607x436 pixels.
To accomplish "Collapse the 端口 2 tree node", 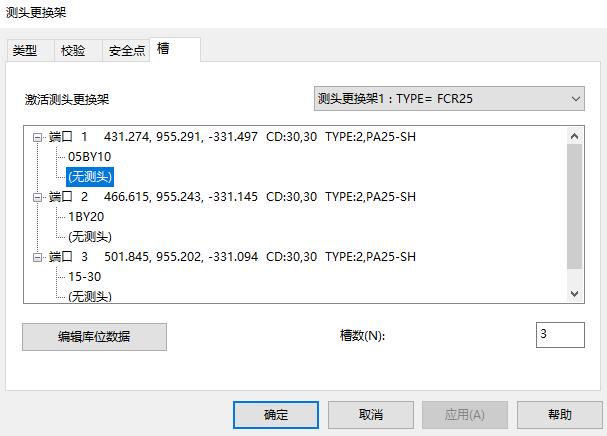I will pos(38,197).
